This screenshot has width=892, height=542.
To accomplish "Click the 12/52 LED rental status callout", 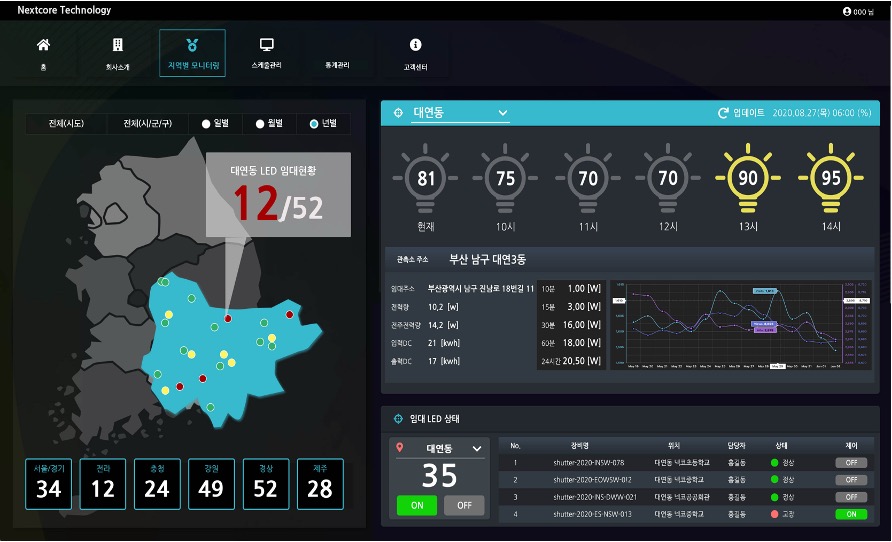I will click(278, 195).
